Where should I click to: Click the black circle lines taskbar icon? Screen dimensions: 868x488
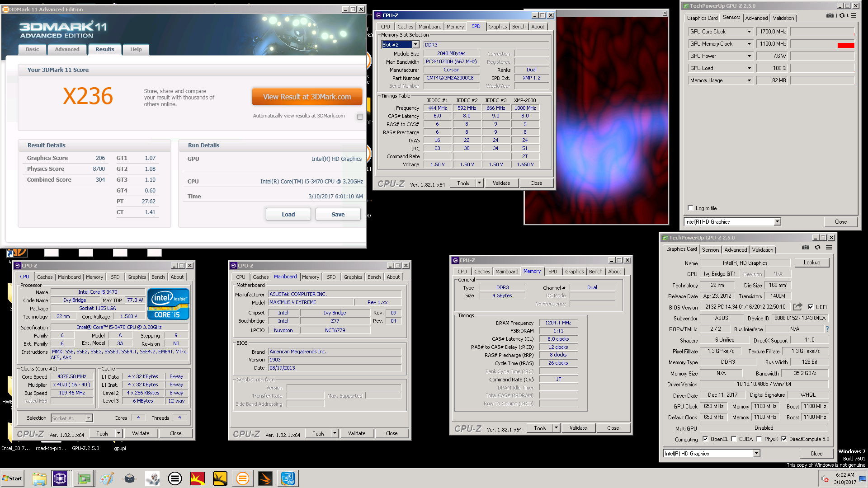click(175, 478)
